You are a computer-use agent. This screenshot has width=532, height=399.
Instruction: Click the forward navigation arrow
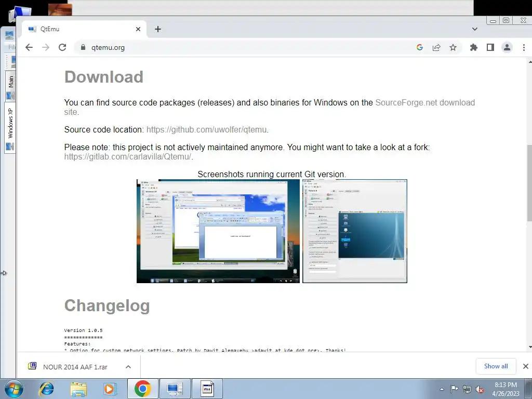pyautogui.click(x=46, y=47)
